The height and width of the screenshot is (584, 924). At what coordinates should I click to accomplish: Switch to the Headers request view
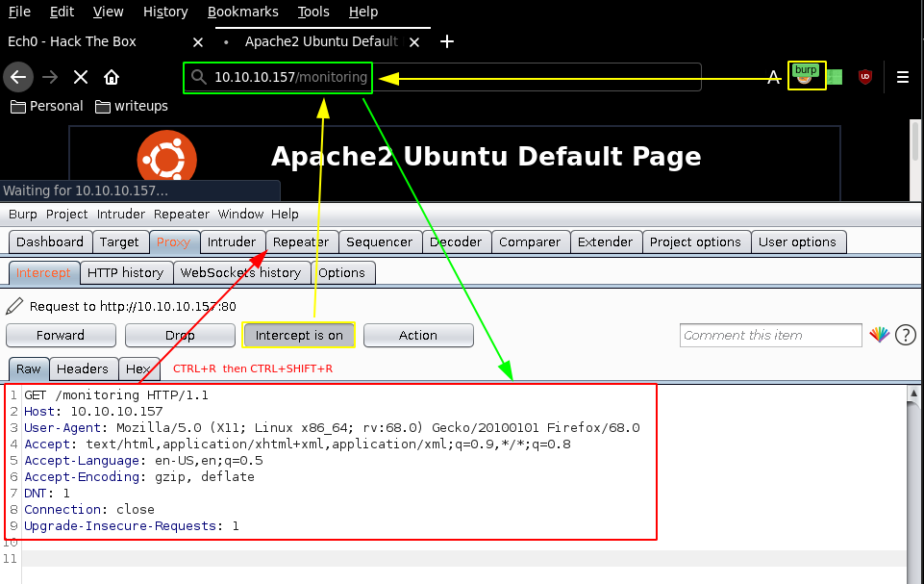pyautogui.click(x=83, y=369)
